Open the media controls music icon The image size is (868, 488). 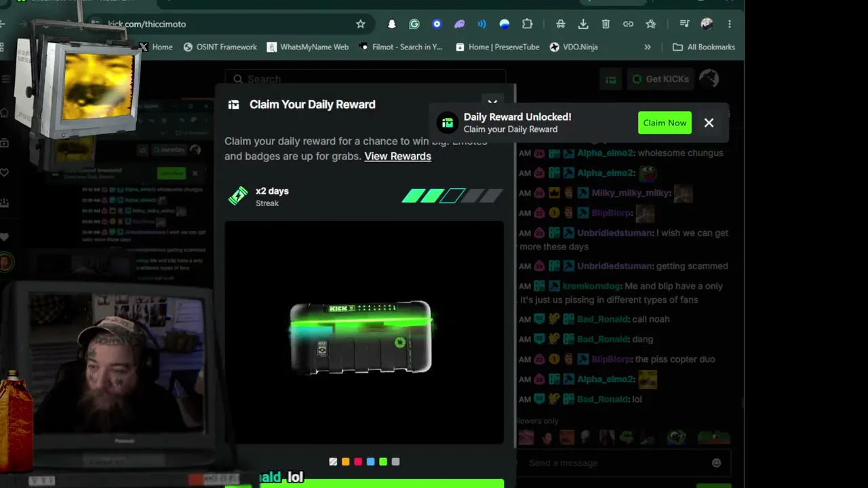point(685,24)
